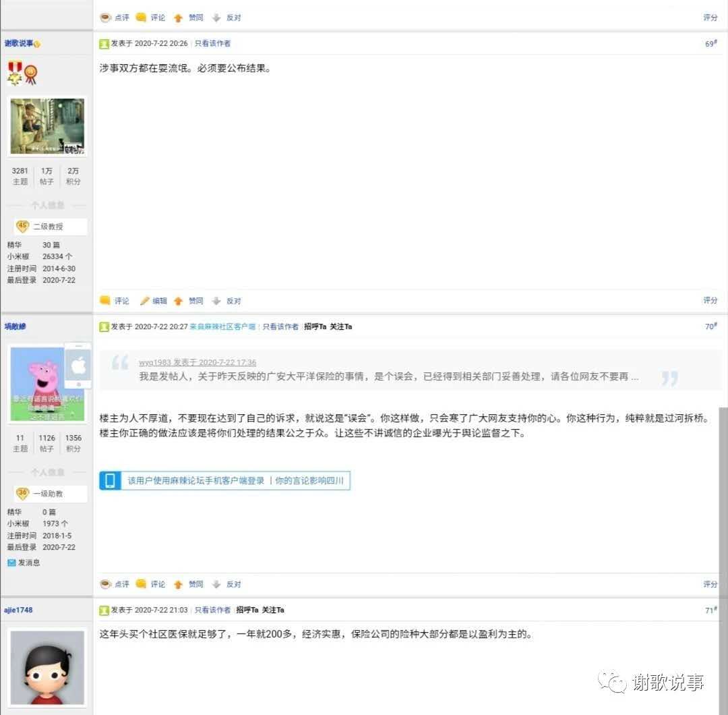Click the 70# floor number link
728x715 pixels.
(710, 327)
